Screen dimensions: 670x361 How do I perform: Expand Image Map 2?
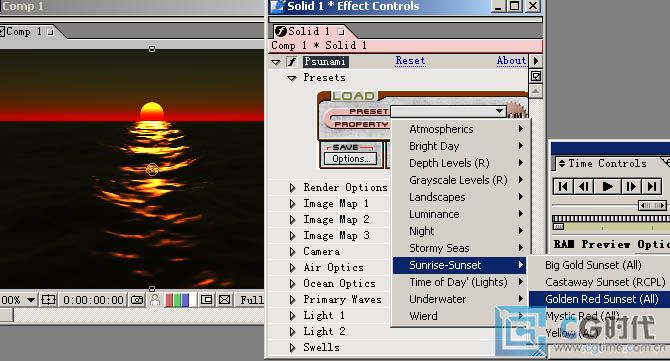click(292, 220)
